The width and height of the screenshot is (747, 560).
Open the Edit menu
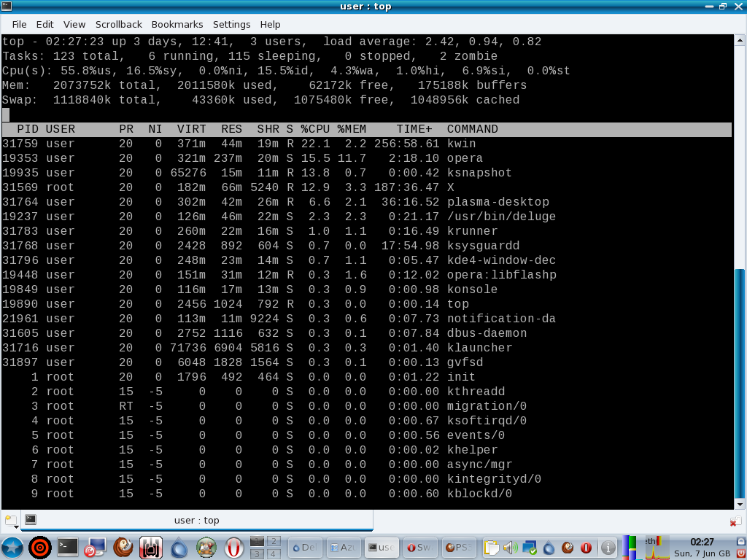(44, 24)
